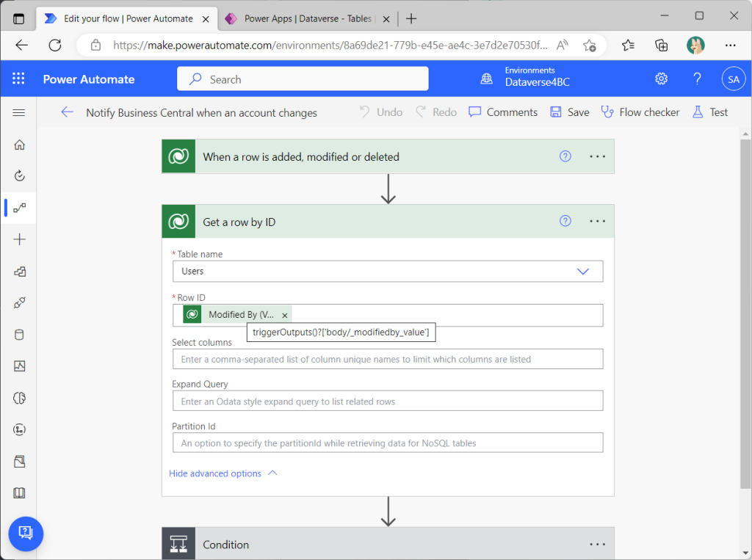This screenshot has width=752, height=560.
Task: Open Learn book sidebar icon
Action: (x=19, y=493)
